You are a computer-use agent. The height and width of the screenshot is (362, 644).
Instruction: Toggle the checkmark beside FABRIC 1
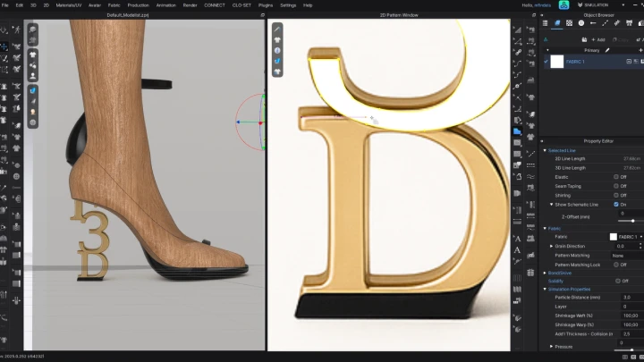coord(546,62)
